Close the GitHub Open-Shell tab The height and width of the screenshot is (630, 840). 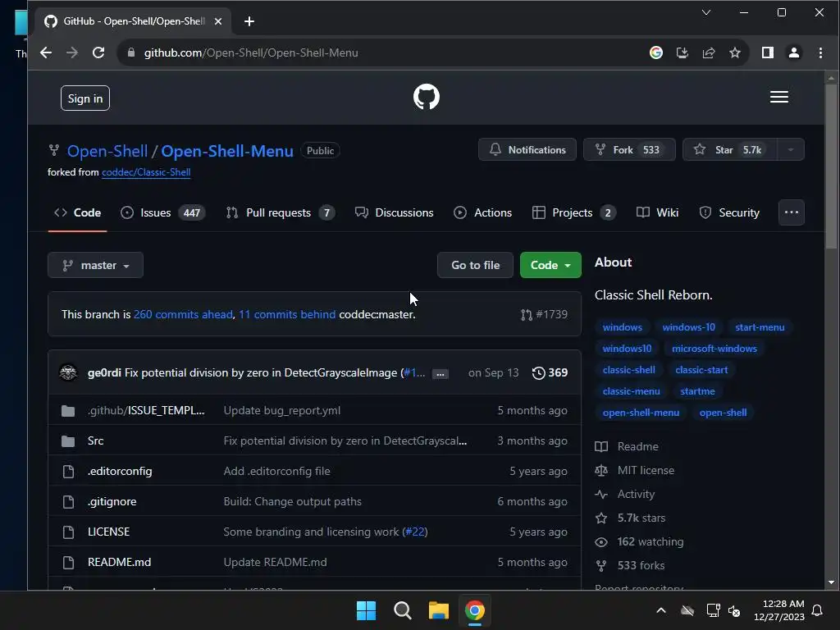tap(218, 21)
